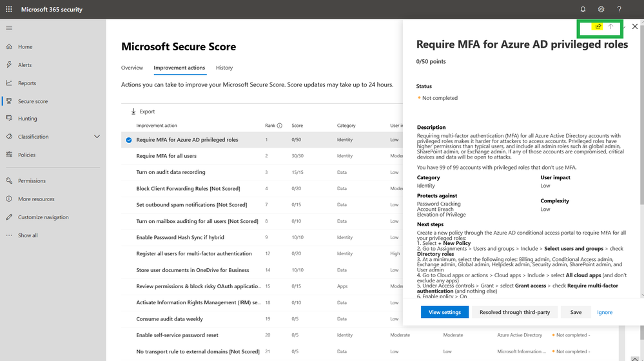Click the Rank column info icon
This screenshot has height=361, width=644.
click(x=280, y=126)
